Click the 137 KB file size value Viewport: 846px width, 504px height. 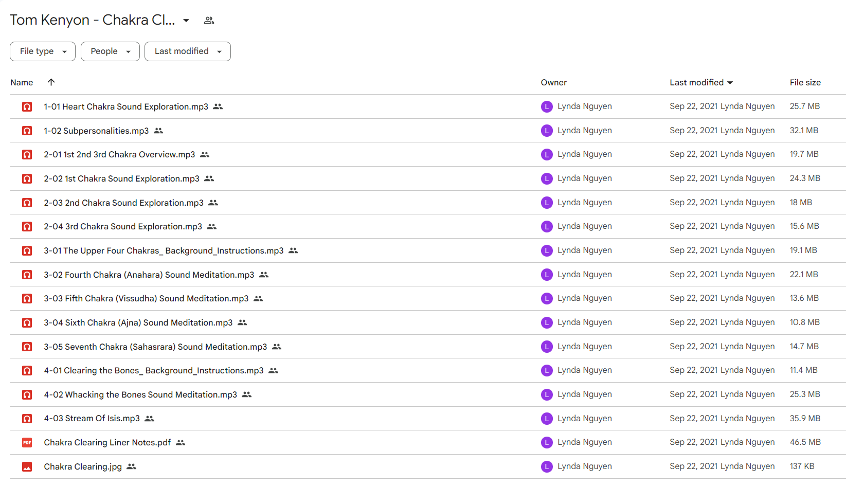point(802,466)
